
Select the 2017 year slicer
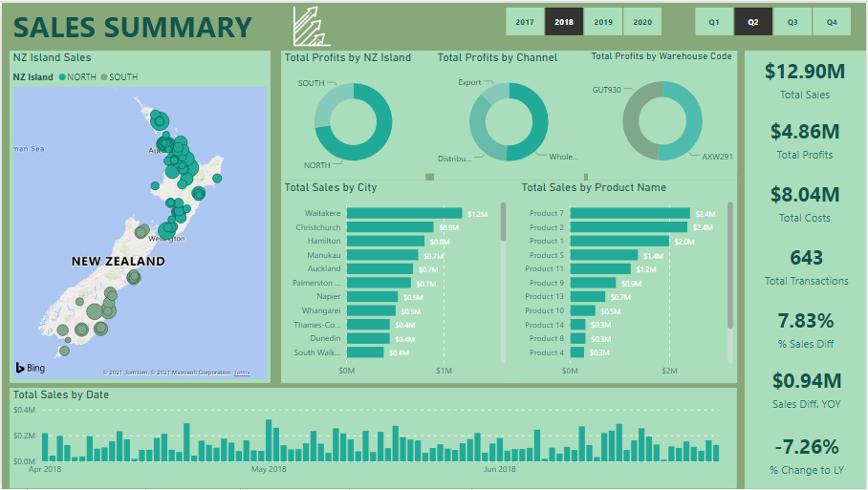coord(525,21)
